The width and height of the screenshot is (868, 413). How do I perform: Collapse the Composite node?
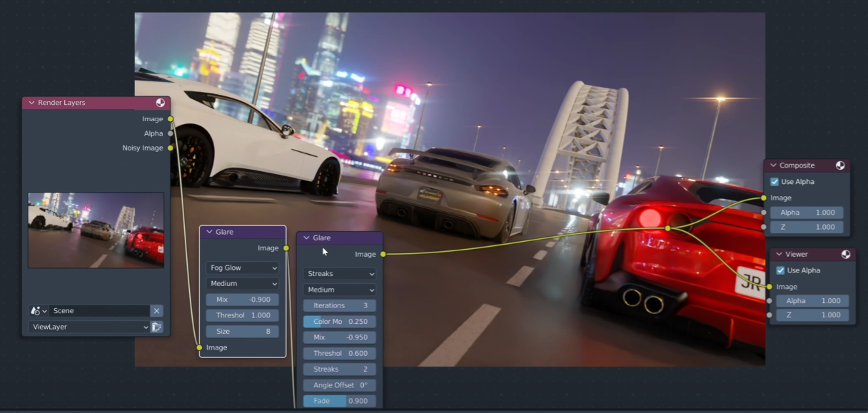(x=773, y=165)
